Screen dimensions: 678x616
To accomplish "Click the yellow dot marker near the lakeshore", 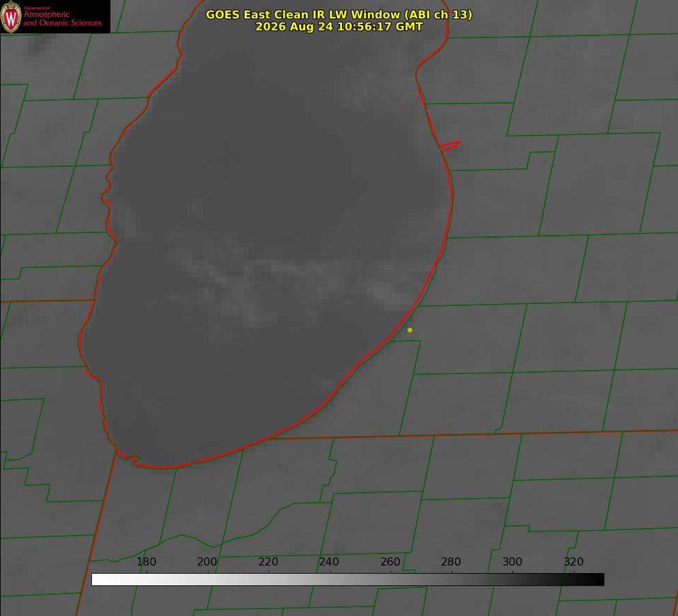I will (410, 330).
